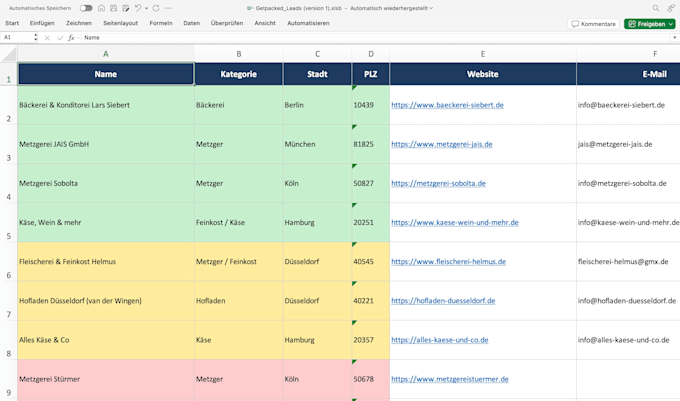Open the baeckerei-siebert.de website link
Viewport: 680px width, 401px height.
click(447, 105)
